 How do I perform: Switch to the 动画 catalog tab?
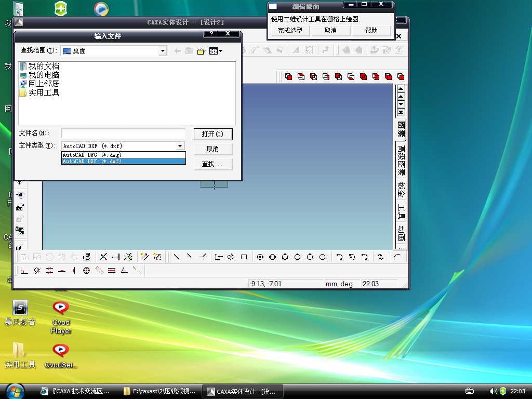coord(401,233)
